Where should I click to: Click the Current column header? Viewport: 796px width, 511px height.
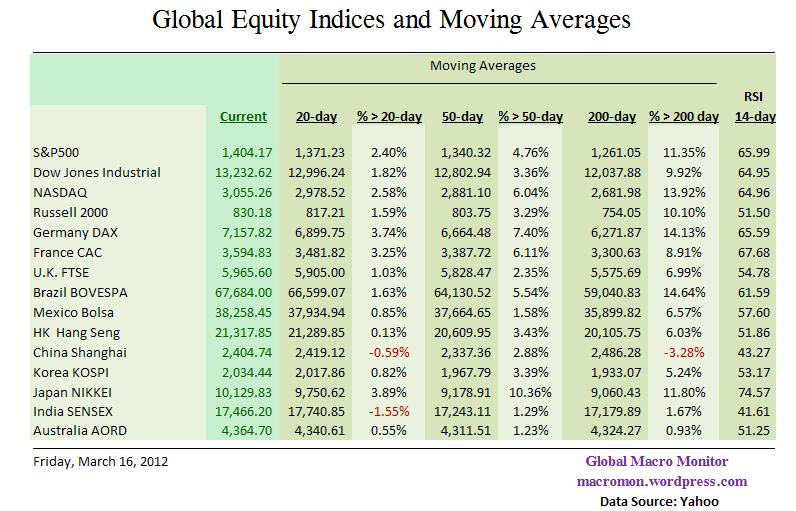[243, 117]
